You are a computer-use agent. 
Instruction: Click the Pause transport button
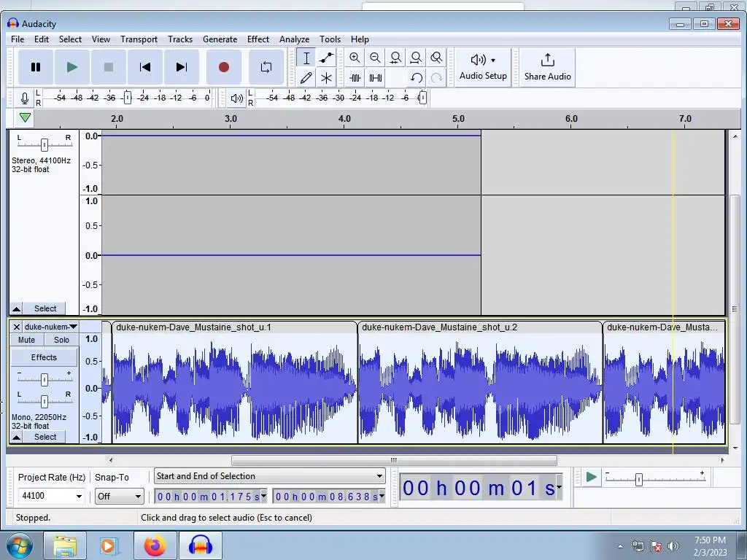tap(36, 67)
